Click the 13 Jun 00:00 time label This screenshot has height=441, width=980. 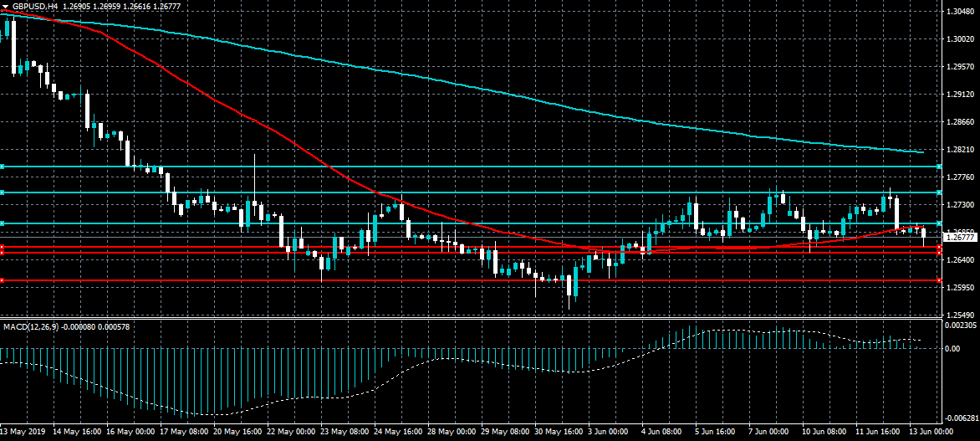(932, 432)
